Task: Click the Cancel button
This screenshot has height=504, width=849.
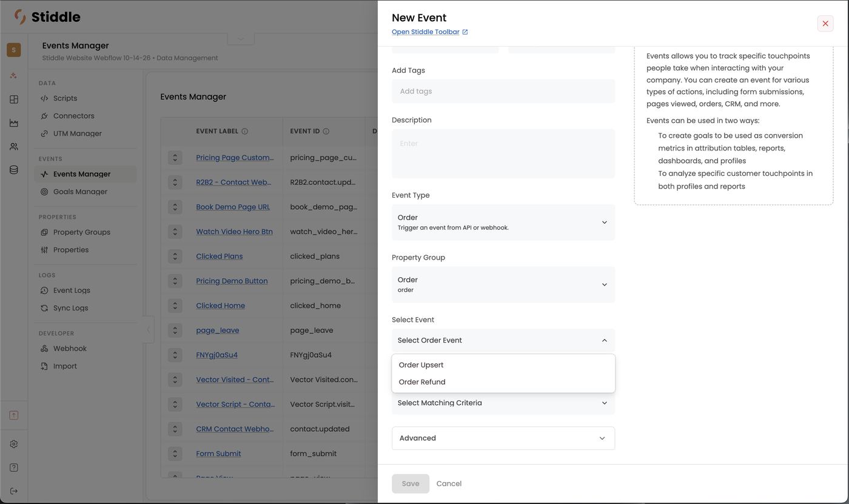Action: (449, 483)
